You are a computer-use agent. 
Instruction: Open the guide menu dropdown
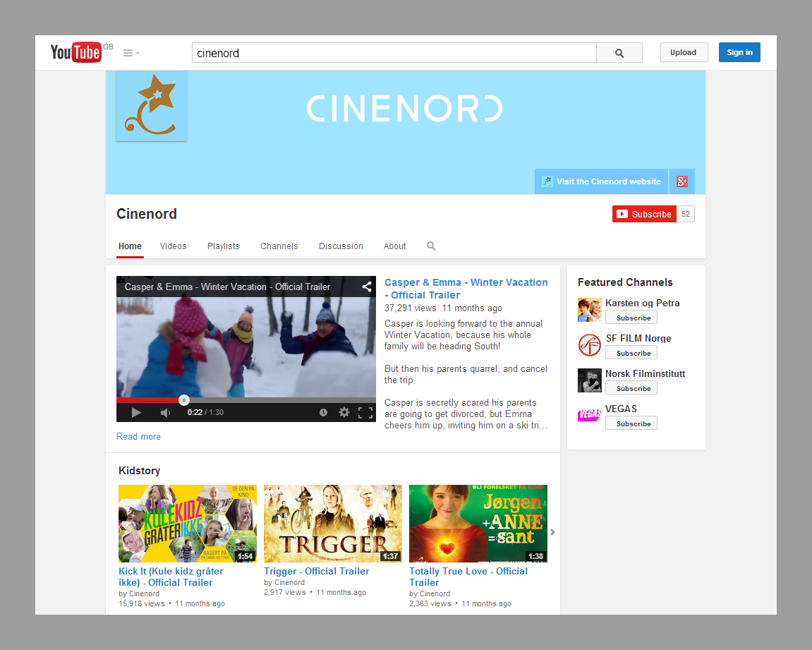pyautogui.click(x=131, y=53)
